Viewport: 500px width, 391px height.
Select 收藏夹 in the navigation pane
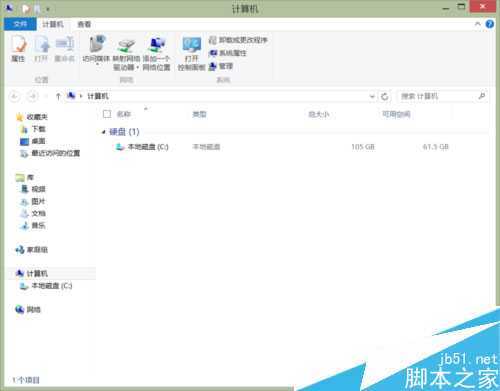(x=32, y=117)
